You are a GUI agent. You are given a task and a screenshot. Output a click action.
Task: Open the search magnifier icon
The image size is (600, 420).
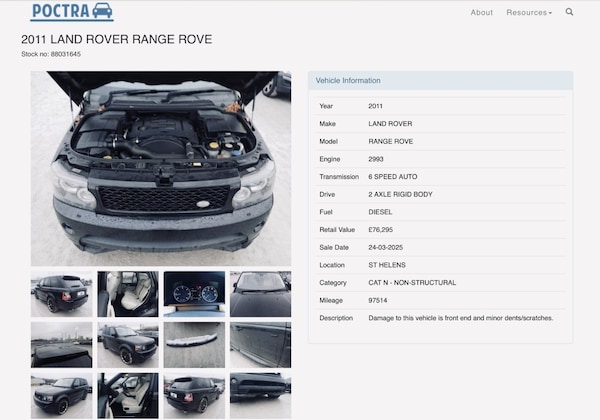click(570, 12)
